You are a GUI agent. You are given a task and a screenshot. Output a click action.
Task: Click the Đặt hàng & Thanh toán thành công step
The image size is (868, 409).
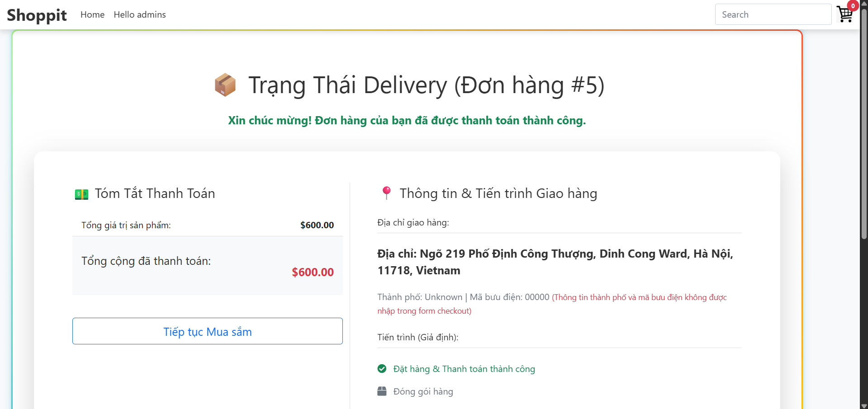(464, 369)
